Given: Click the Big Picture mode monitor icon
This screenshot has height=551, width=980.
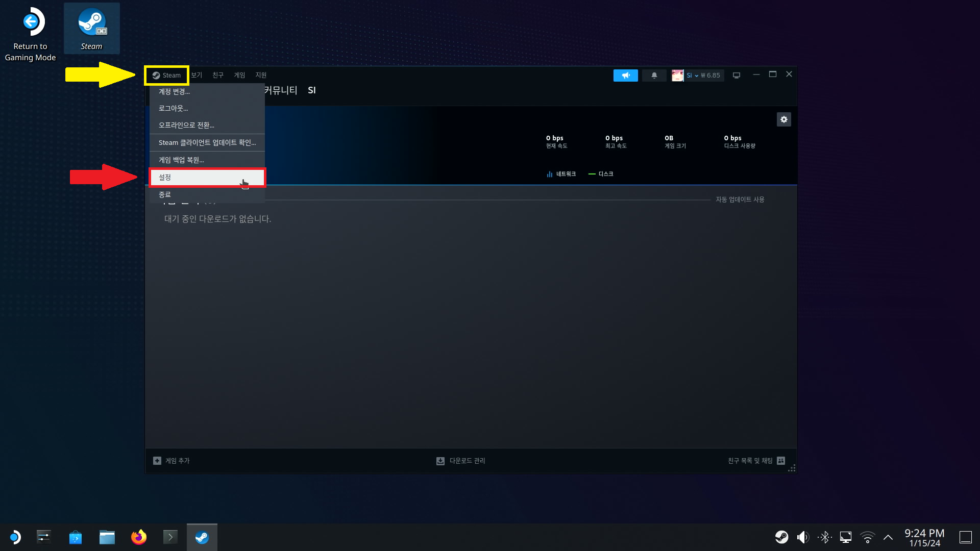Looking at the screenshot, I should pyautogui.click(x=736, y=76).
